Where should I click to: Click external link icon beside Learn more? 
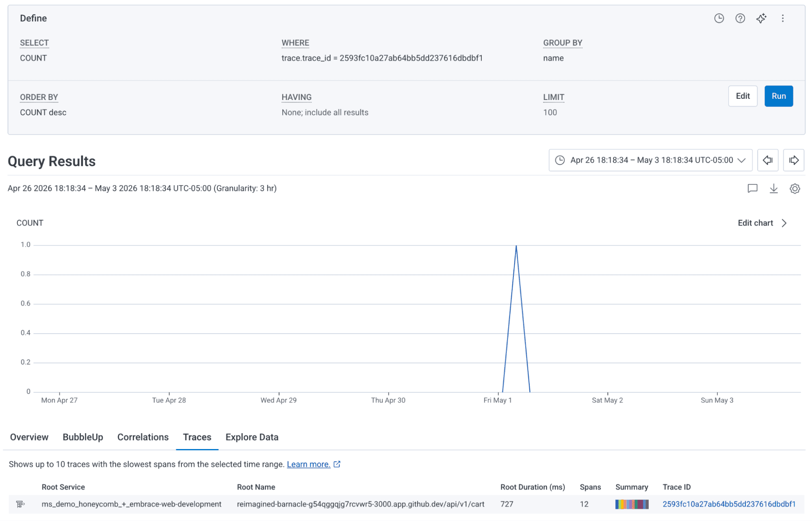coord(337,464)
